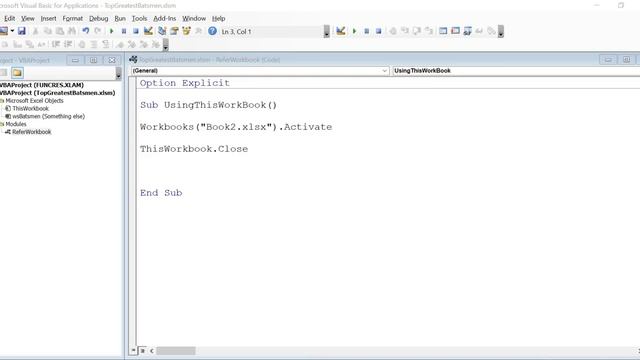Open the Locals Window

pos(443,31)
